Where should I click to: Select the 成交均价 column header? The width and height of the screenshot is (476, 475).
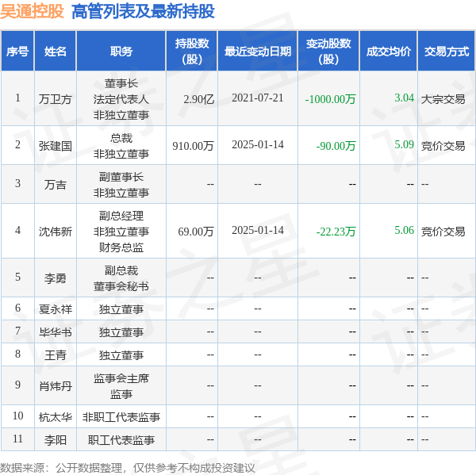click(388, 52)
